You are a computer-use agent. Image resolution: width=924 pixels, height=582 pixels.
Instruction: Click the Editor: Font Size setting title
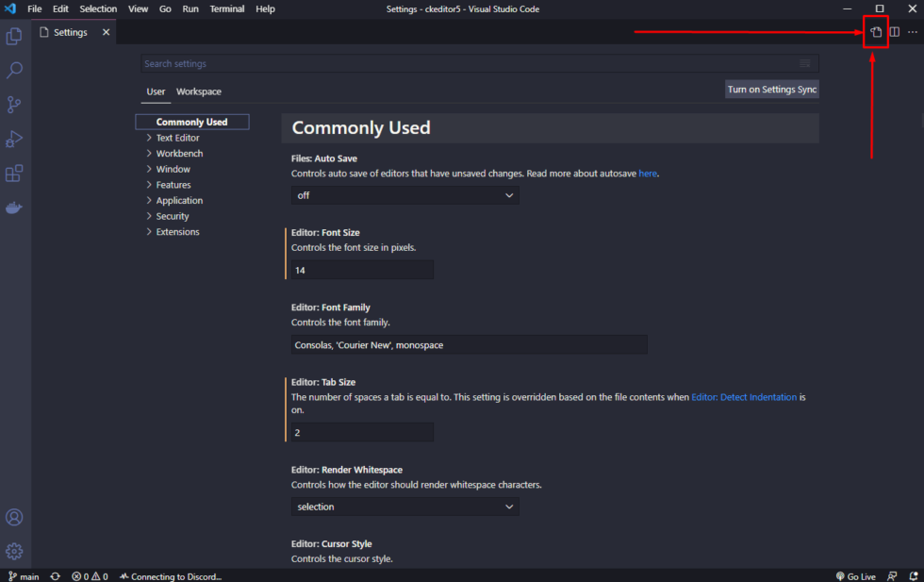tap(325, 232)
